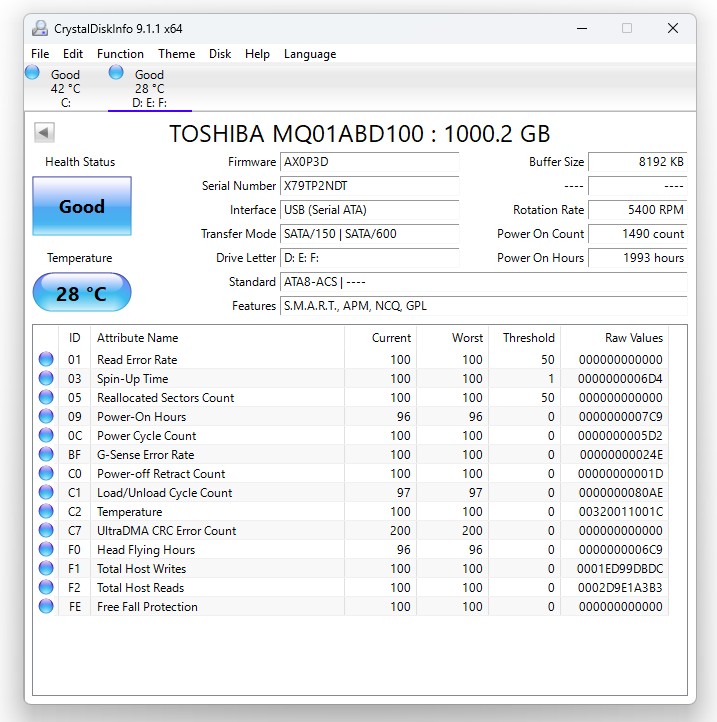717x722 pixels.
Task: Click the Standard field ATA8-ACS
Action: (484, 282)
